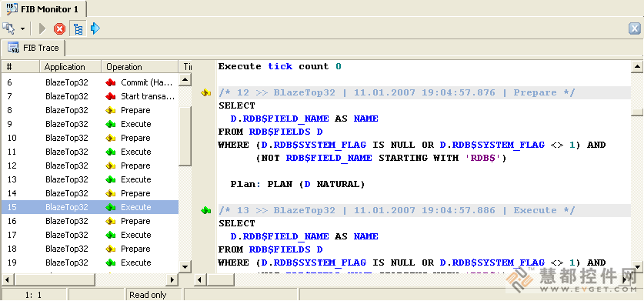644x301 pixels.
Task: Click SQL pane horizontal scroll left arrow
Action: pos(200,279)
